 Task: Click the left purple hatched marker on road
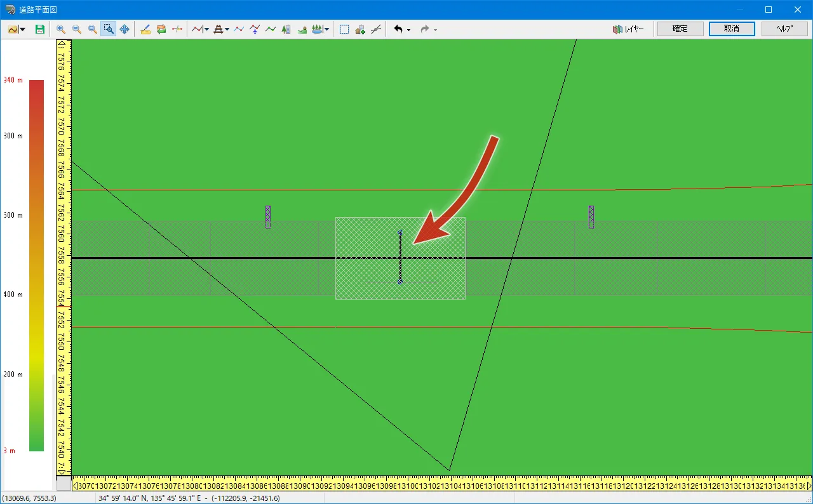click(x=268, y=216)
